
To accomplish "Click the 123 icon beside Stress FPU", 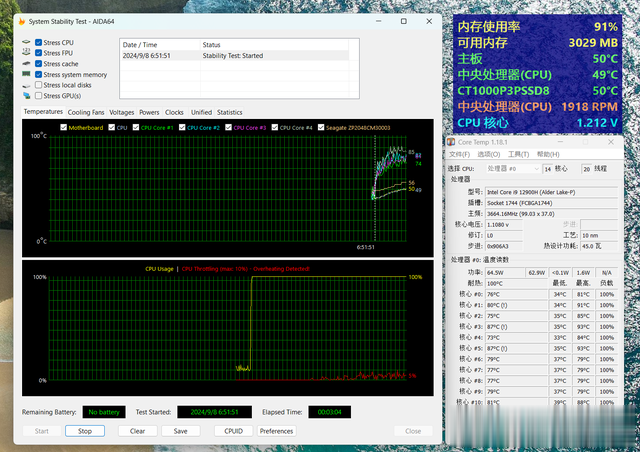I will coord(26,52).
